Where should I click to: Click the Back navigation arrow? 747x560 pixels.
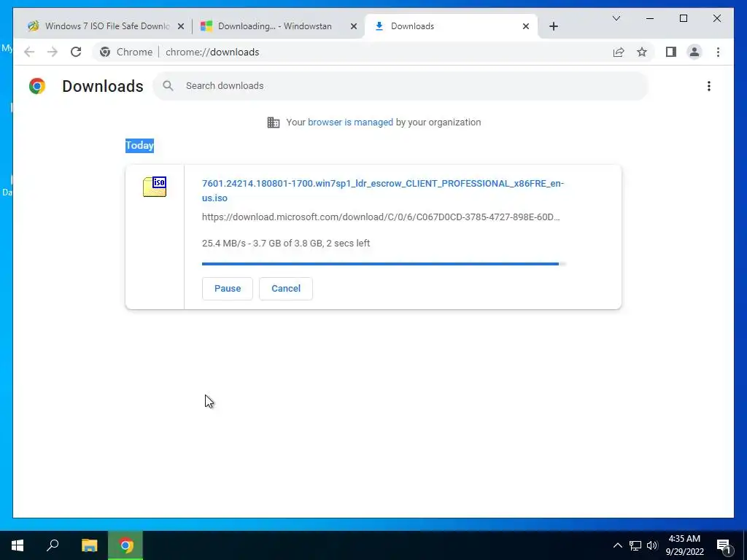pyautogui.click(x=29, y=52)
